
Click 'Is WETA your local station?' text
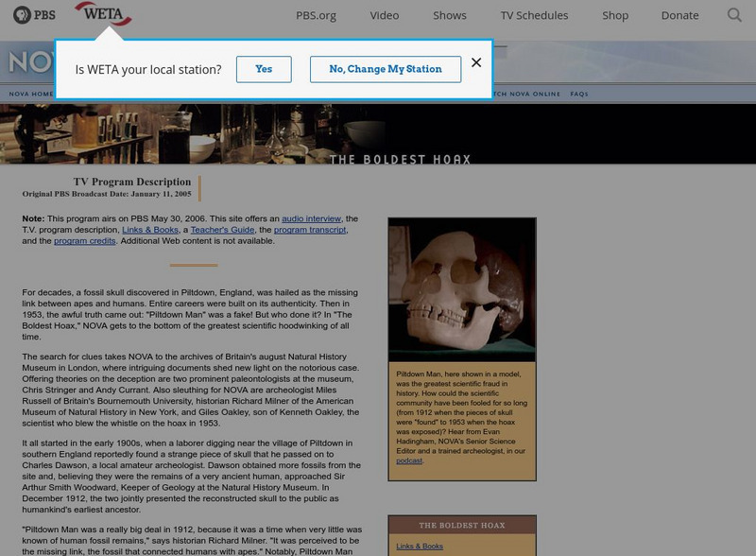pos(148,70)
